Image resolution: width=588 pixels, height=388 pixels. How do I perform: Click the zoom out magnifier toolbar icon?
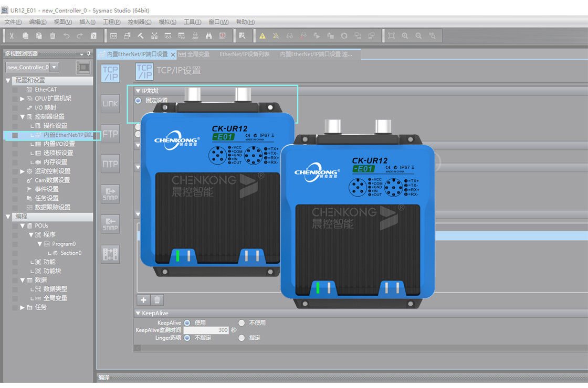click(418, 36)
